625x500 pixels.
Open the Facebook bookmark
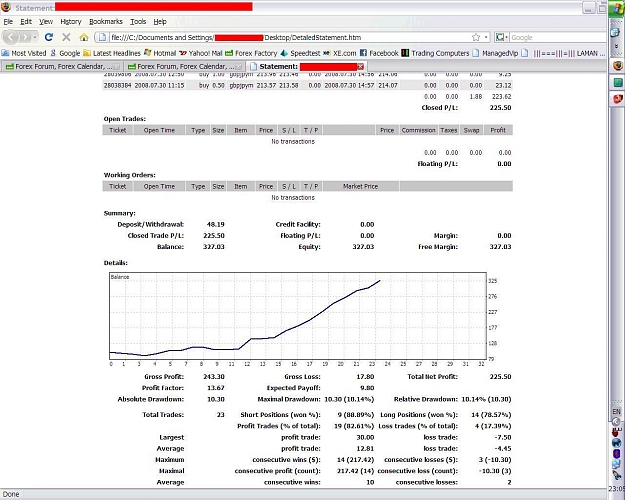pos(379,53)
